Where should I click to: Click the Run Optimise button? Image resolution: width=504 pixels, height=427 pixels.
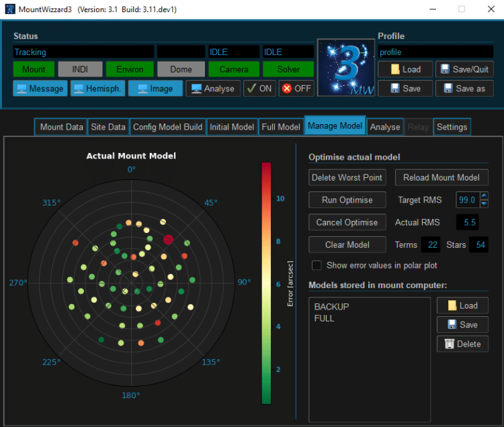[347, 200]
